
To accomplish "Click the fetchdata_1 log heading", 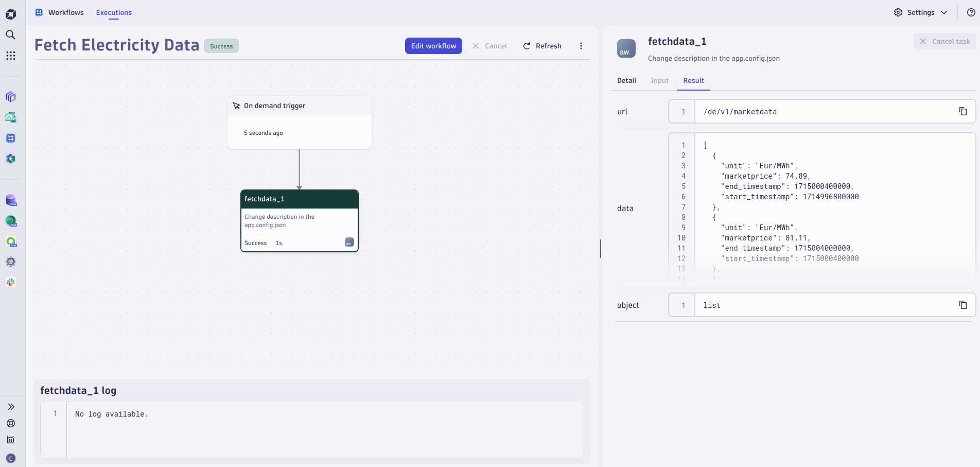I will pos(78,390).
